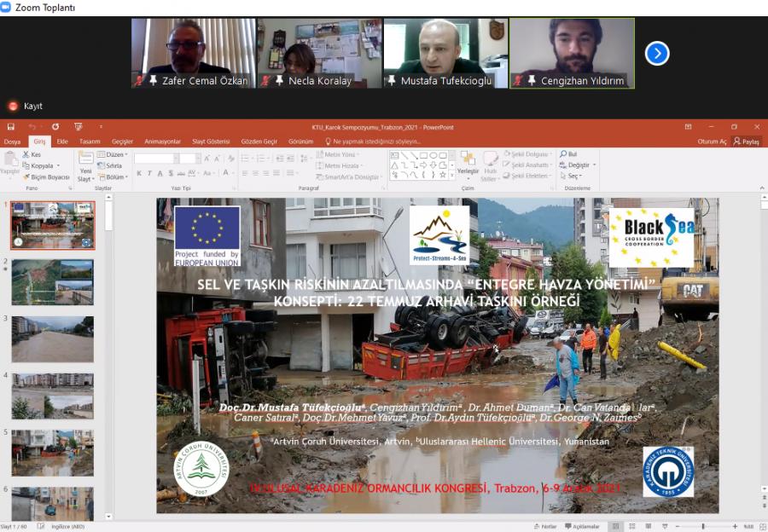Choose the star shape in shapes gallery
This screenshot has width=768, height=532.
pyautogui.click(x=443, y=174)
